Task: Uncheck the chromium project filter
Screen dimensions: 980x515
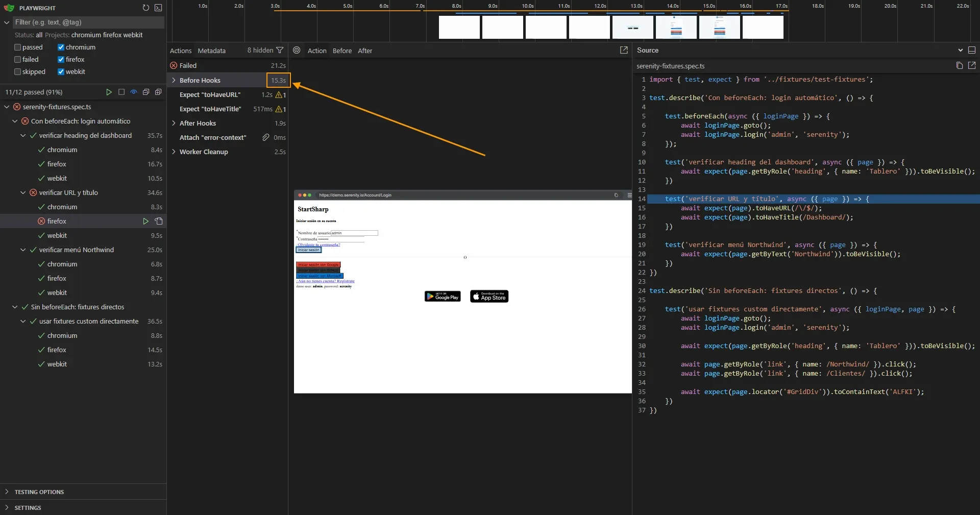Action: click(x=61, y=47)
